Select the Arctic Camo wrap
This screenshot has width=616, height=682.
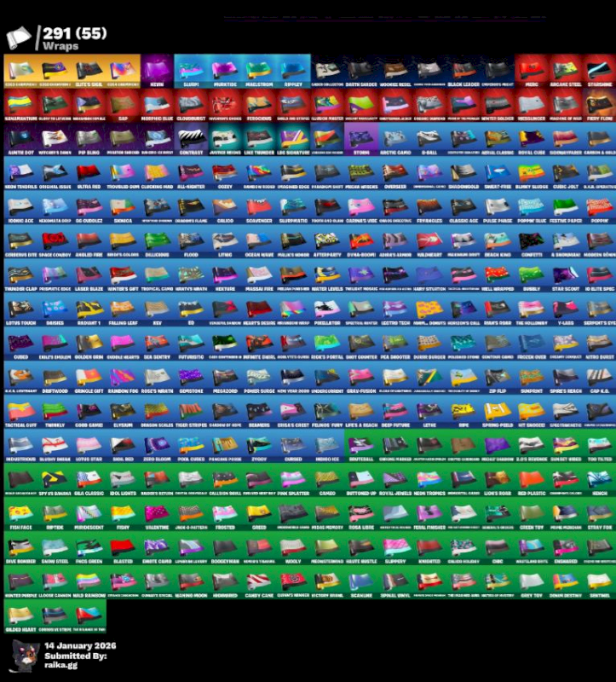pyautogui.click(x=395, y=139)
